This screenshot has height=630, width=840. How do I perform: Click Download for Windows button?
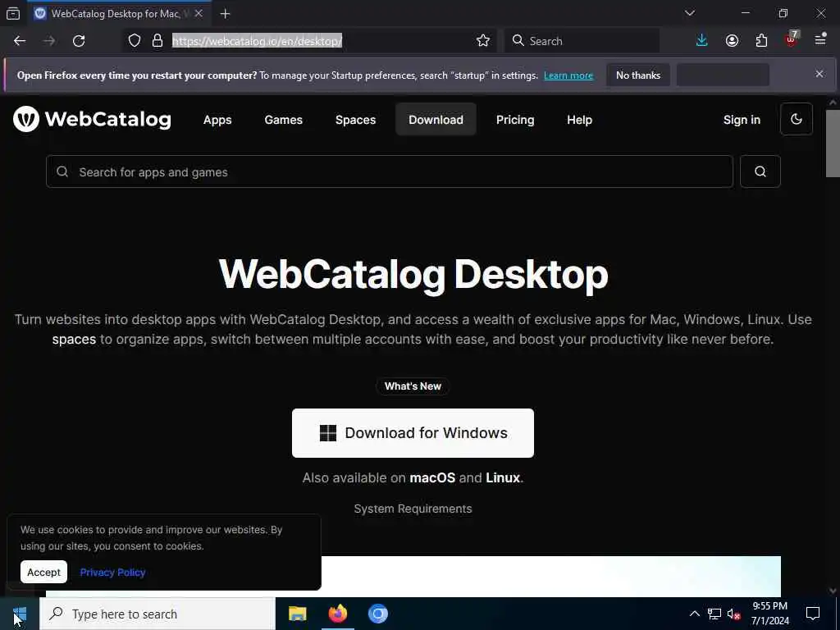413,433
